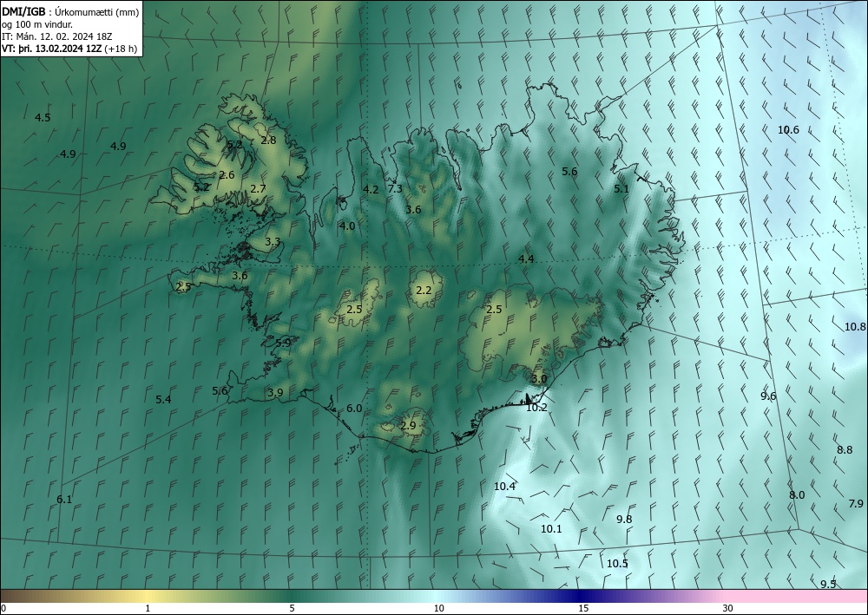The height and width of the screenshot is (615, 868).
Task: Click the value 10.1 over the sea
Action: coord(551,529)
